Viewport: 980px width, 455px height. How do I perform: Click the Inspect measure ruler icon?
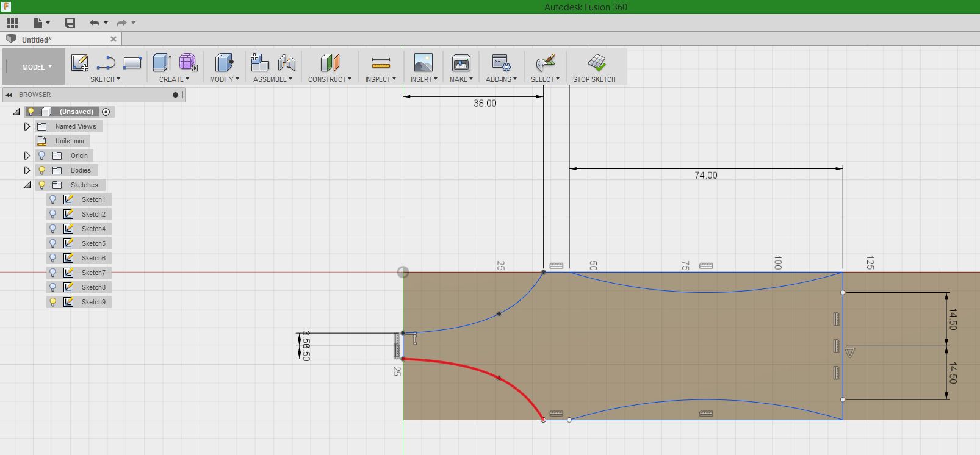click(381, 63)
